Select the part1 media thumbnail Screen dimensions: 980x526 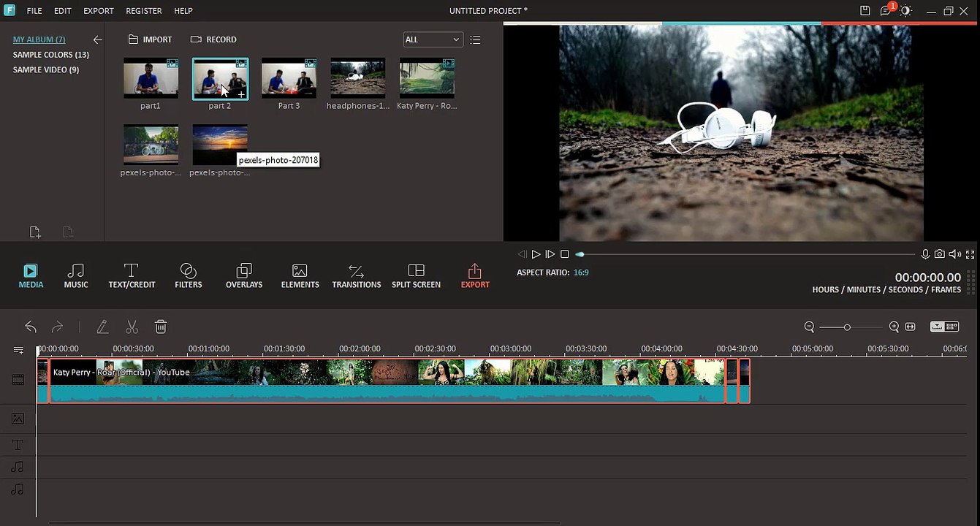point(151,79)
